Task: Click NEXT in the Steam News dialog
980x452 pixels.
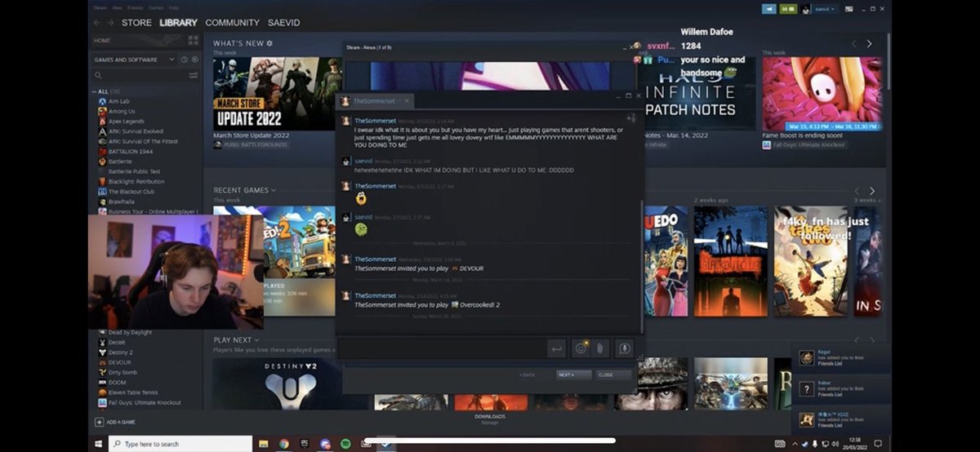Action: (x=574, y=374)
